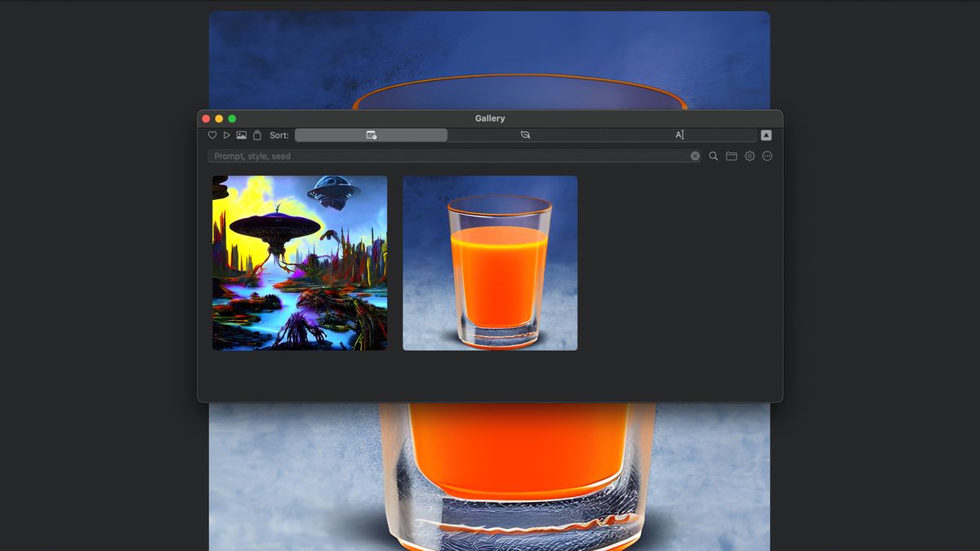Clear the search field with the X button
980x551 pixels.
pyautogui.click(x=695, y=156)
